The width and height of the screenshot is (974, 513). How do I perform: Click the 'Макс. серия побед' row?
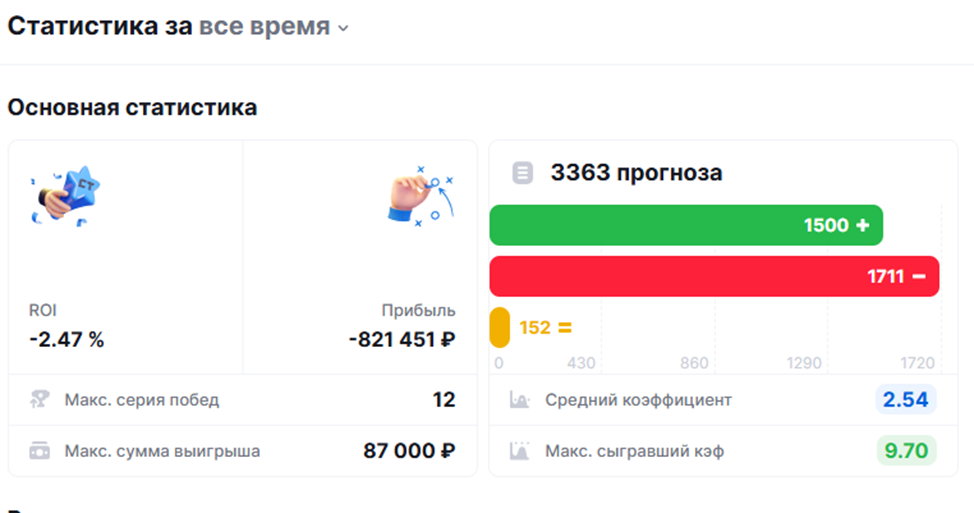243,399
